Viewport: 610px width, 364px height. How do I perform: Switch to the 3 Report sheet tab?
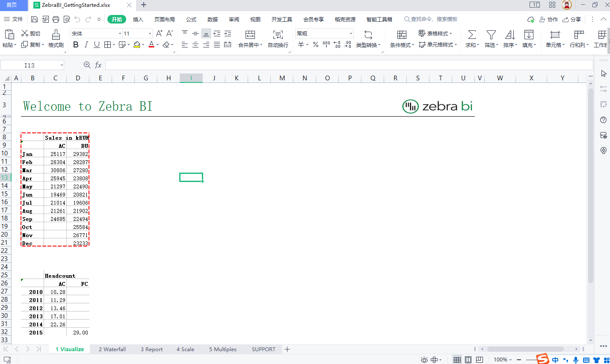pos(152,349)
